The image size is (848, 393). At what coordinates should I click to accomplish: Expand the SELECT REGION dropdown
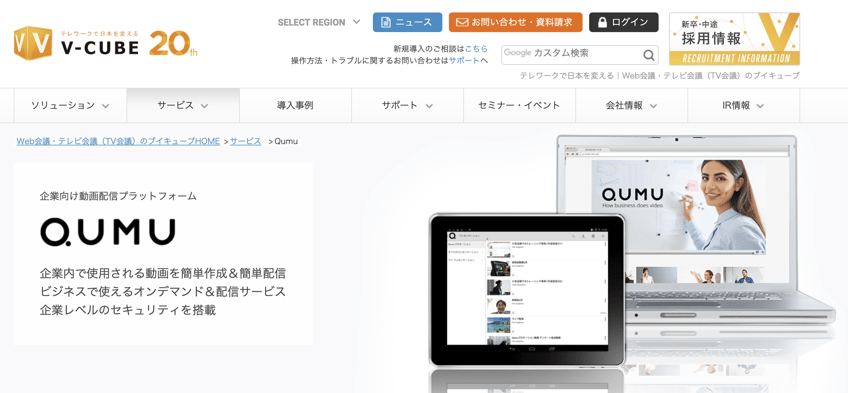point(319,22)
